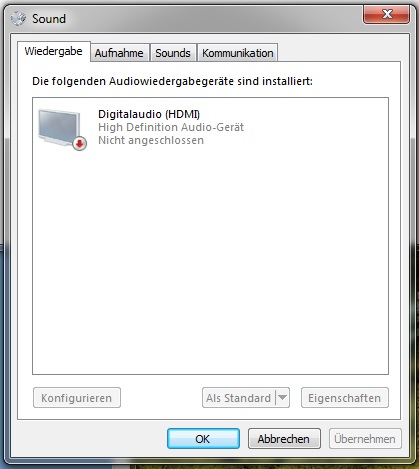Cancel with the Abbrechen button
419x469 pixels.
point(284,439)
